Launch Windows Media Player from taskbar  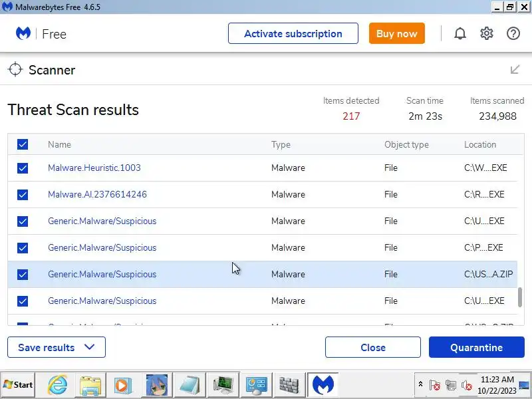pyautogui.click(x=123, y=385)
